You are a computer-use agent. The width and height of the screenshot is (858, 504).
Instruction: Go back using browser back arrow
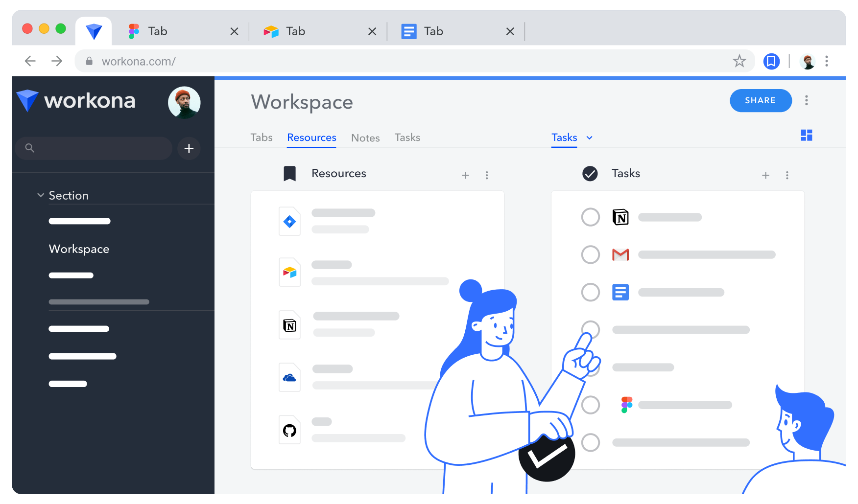click(30, 61)
